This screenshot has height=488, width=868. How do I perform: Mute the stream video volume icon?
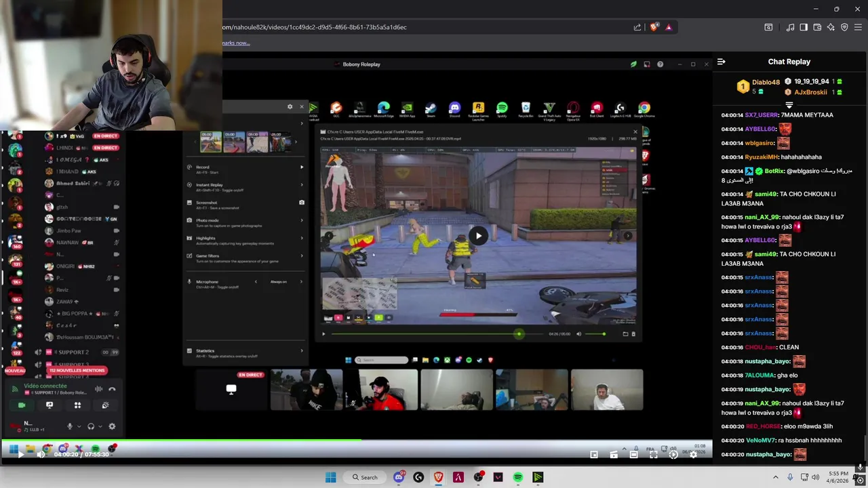[x=41, y=455]
